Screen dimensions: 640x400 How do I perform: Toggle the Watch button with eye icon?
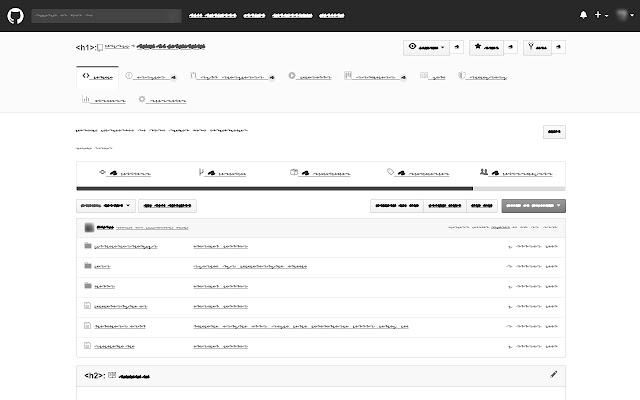[429, 47]
